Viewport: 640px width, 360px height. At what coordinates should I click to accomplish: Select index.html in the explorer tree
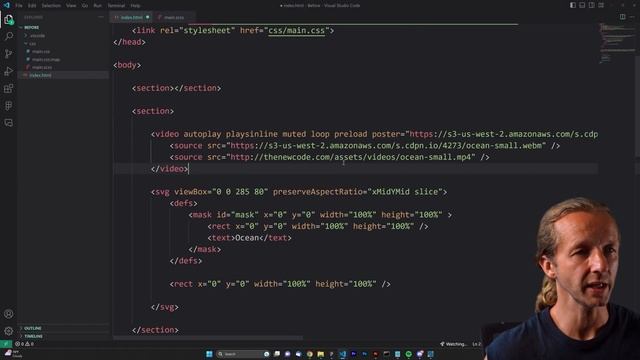pyautogui.click(x=62, y=75)
